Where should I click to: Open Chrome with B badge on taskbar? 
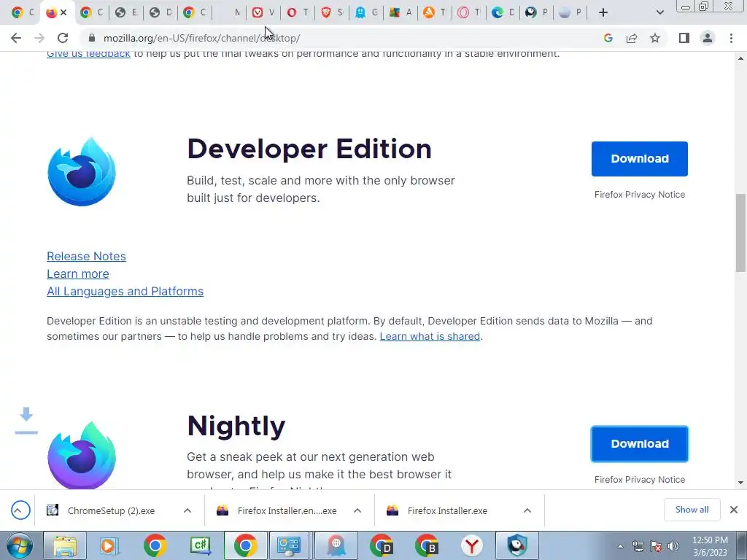(426, 545)
